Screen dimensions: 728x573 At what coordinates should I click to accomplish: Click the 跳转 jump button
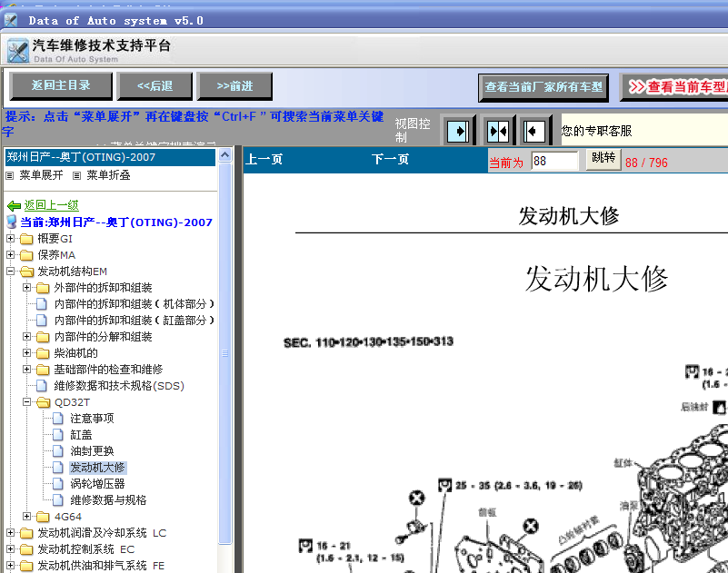click(x=603, y=159)
